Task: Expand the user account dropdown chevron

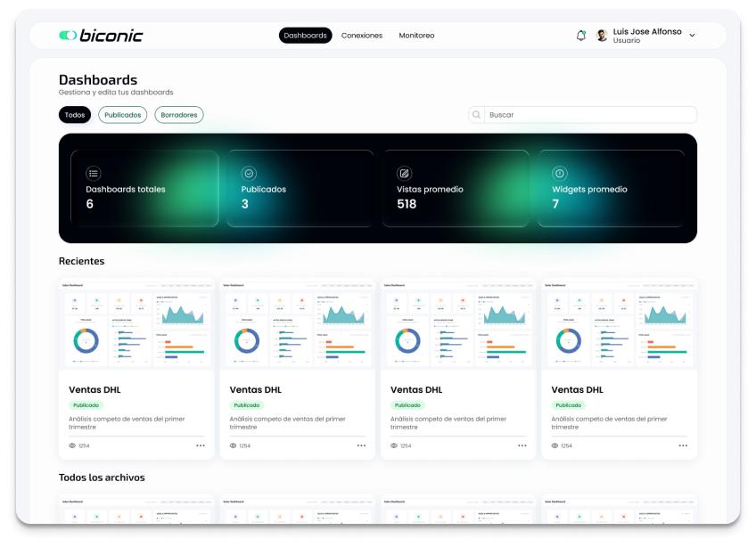Action: 693,36
